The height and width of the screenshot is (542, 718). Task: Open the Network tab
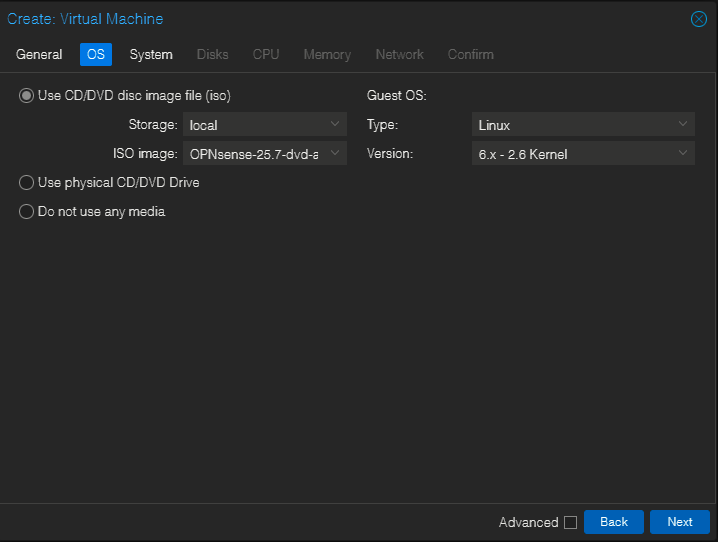pyautogui.click(x=399, y=54)
